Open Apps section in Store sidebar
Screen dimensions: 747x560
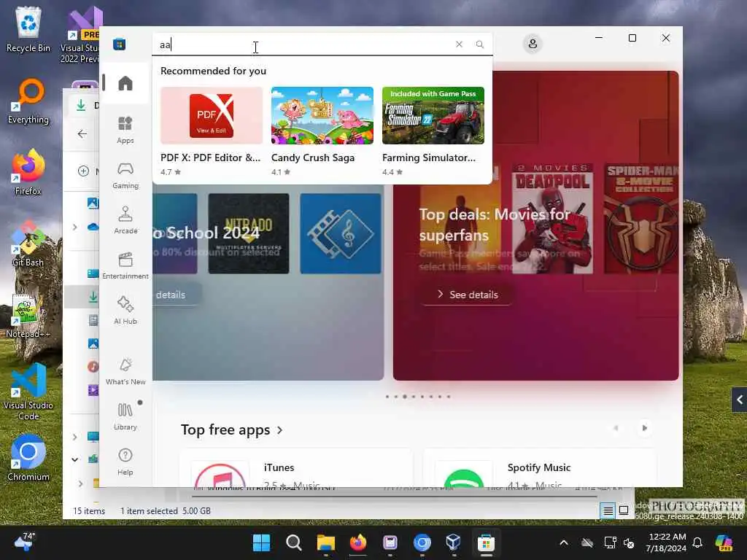pyautogui.click(x=125, y=130)
